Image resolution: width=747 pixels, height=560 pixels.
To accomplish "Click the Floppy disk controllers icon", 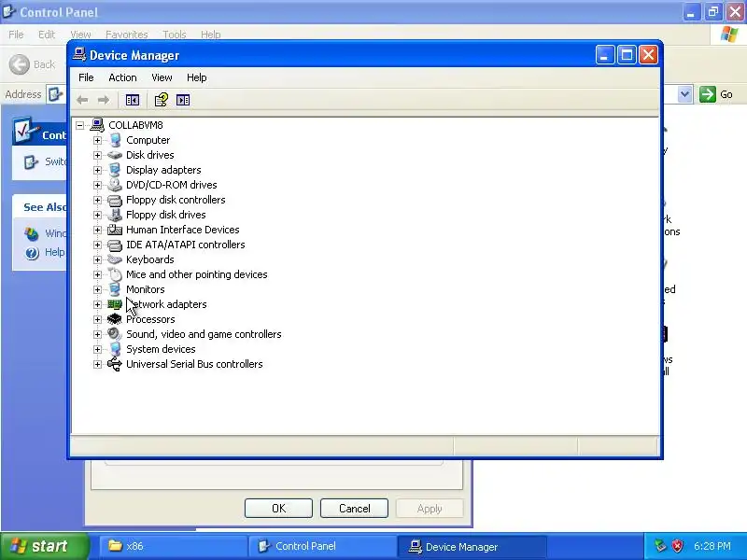I will [115, 200].
